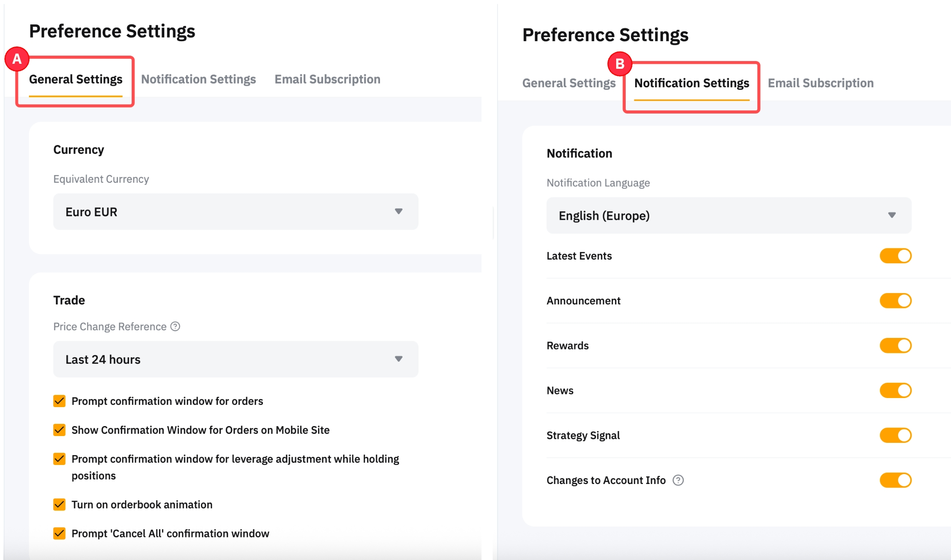The height and width of the screenshot is (560, 951).
Task: Expand the Last 24 hours dropdown
Action: (235, 359)
